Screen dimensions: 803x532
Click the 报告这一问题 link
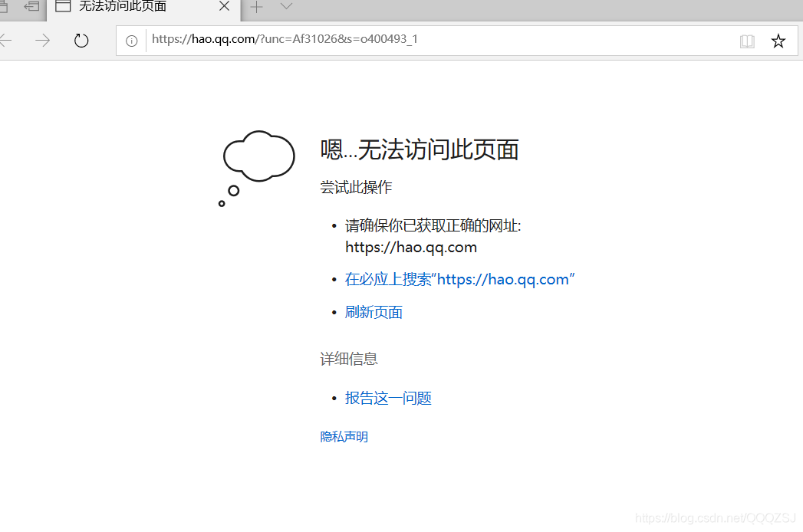click(x=387, y=399)
